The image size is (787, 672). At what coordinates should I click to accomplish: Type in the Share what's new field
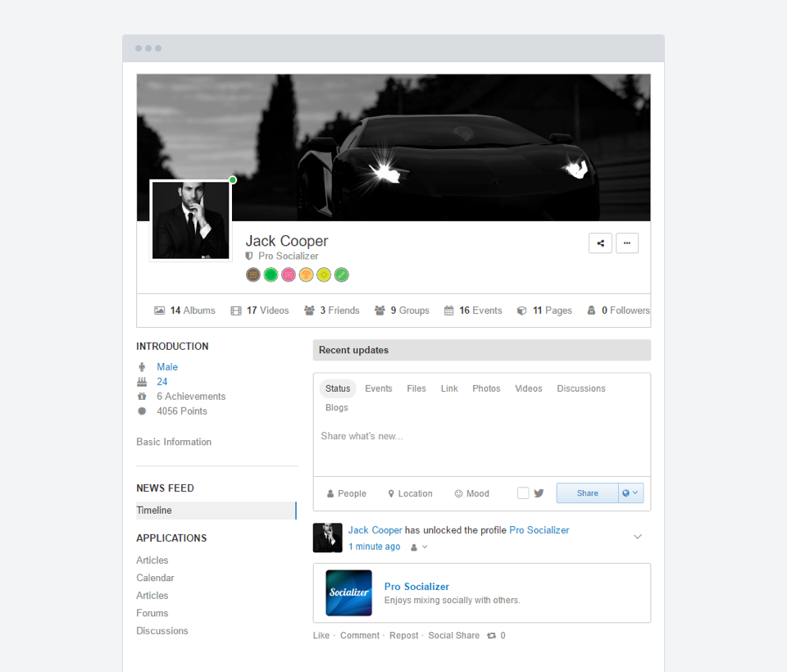481,436
